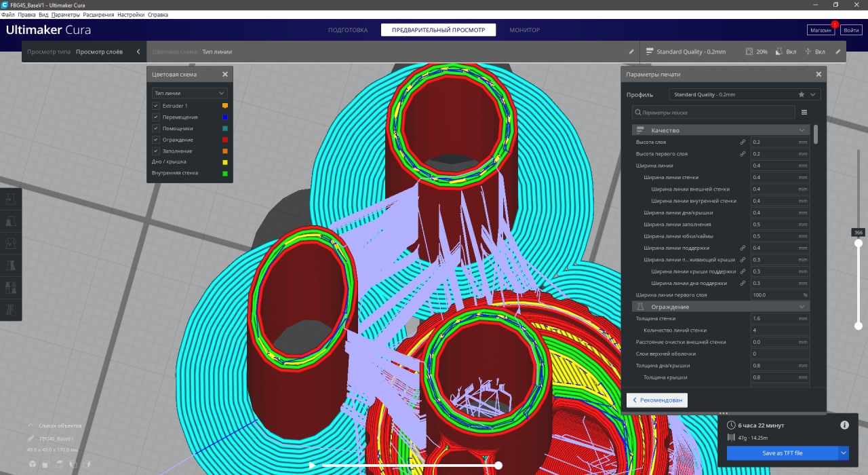868x475 pixels.
Task: Close the Цветовая схема panel
Action: [225, 74]
